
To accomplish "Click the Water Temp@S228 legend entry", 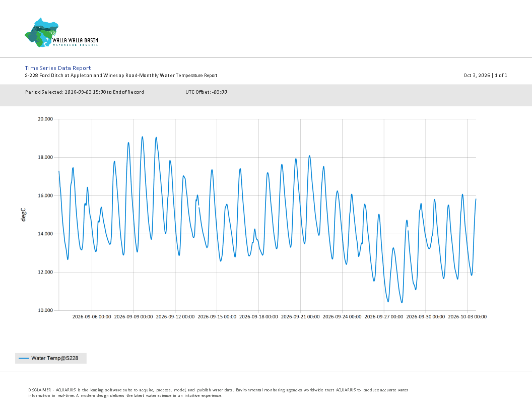I will click(51, 358).
